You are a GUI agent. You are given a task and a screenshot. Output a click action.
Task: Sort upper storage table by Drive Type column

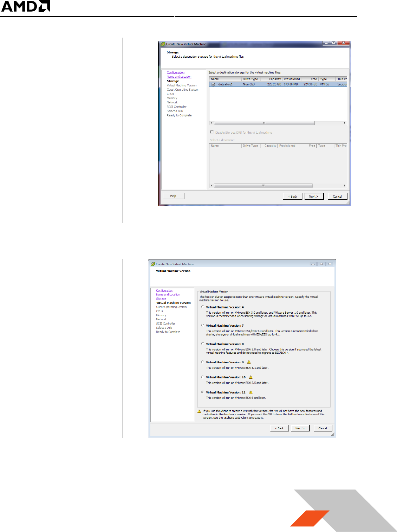pos(250,79)
